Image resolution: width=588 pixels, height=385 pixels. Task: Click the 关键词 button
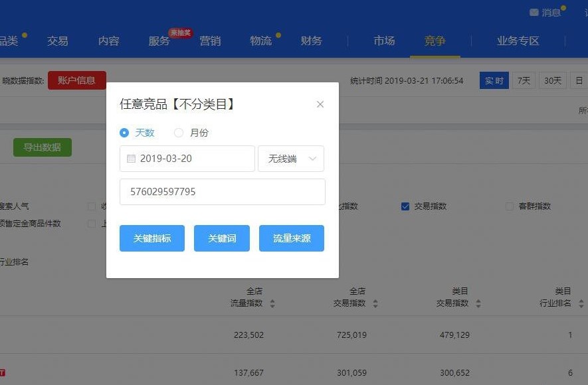[222, 238]
